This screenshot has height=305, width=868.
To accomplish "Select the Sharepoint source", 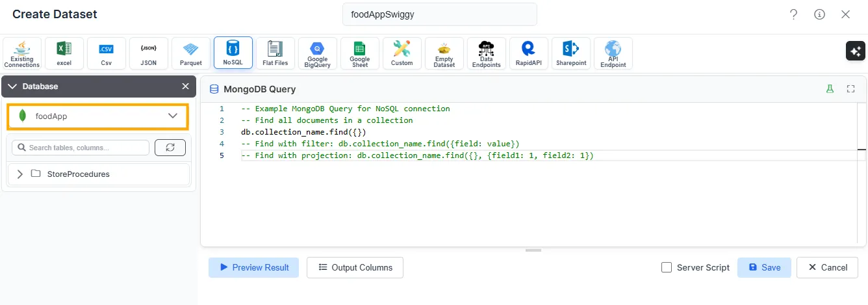I will 571,53.
